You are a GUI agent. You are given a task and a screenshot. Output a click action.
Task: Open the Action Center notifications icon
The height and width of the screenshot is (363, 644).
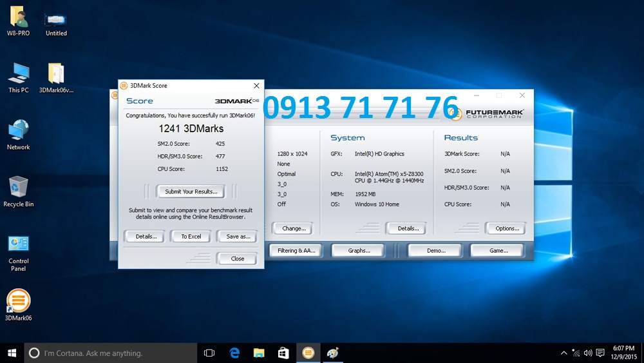(x=600, y=353)
